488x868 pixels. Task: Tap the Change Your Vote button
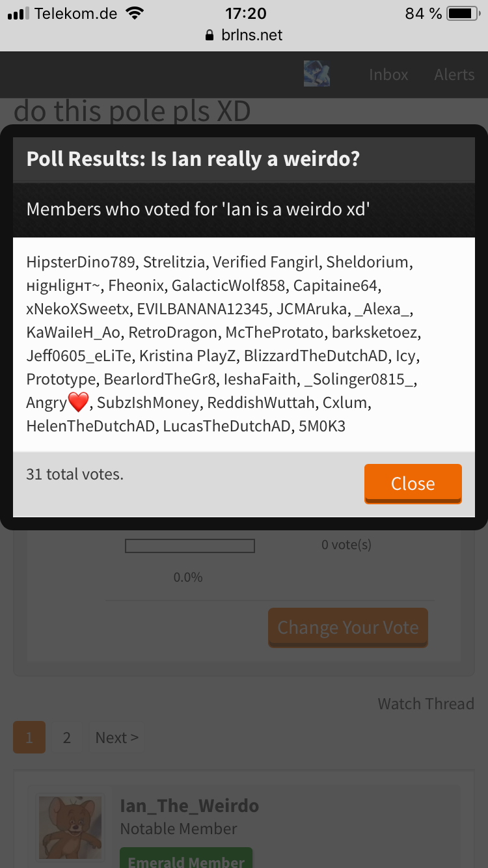(348, 627)
